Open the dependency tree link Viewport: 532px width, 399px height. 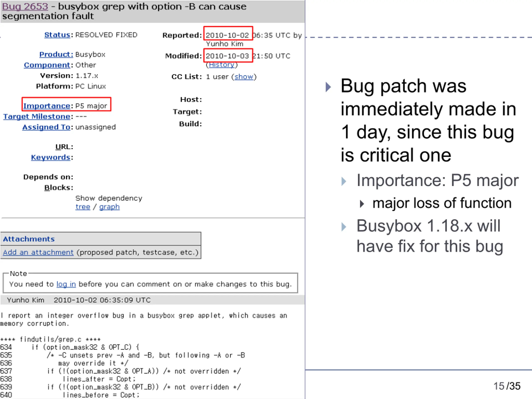click(x=83, y=207)
